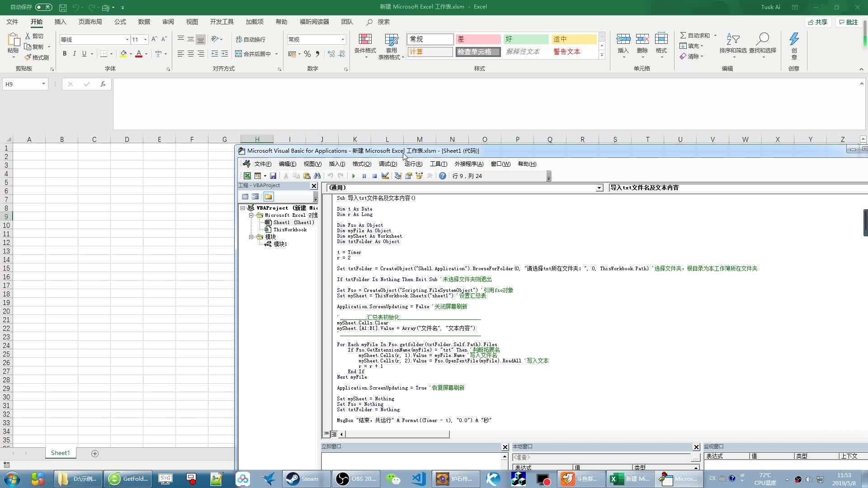Click View Code icon in project panel
868x488 pixels.
pos(245,197)
